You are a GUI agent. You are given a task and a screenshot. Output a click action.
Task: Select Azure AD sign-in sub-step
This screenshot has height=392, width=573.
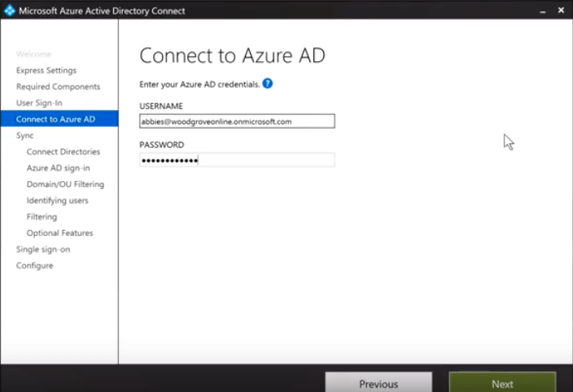pyautogui.click(x=58, y=168)
